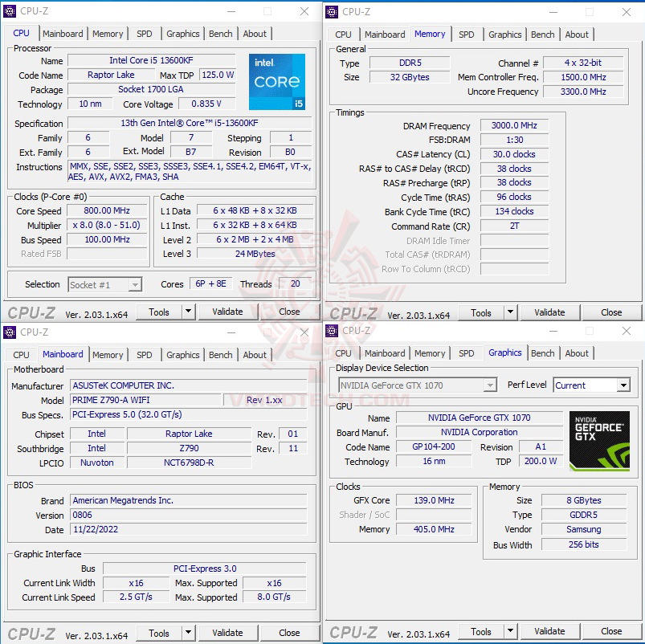Screen dimensions: 645x644
Task: Click the DRAM Frequency field showing 3000.0 MHz
Action: click(x=513, y=124)
